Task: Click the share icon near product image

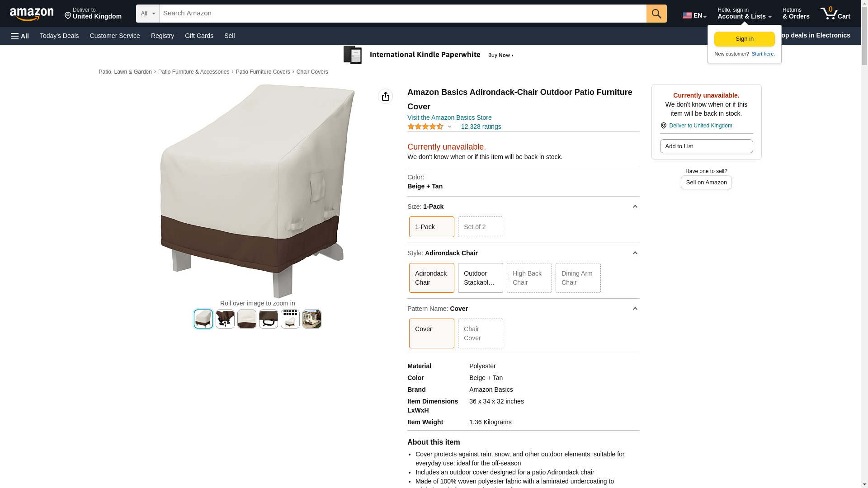Action: click(x=385, y=96)
